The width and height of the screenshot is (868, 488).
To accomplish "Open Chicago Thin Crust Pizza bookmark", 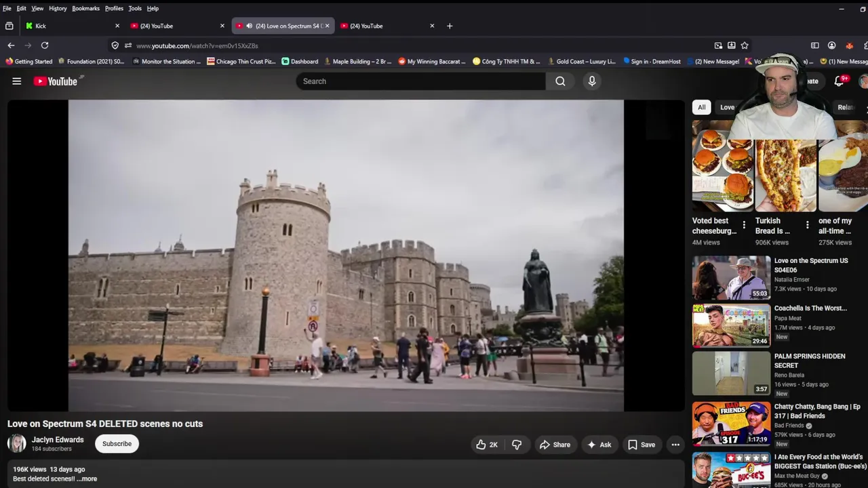I will 241,61.
